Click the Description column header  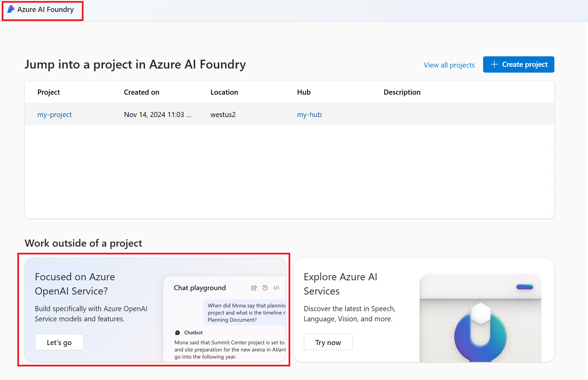(402, 92)
